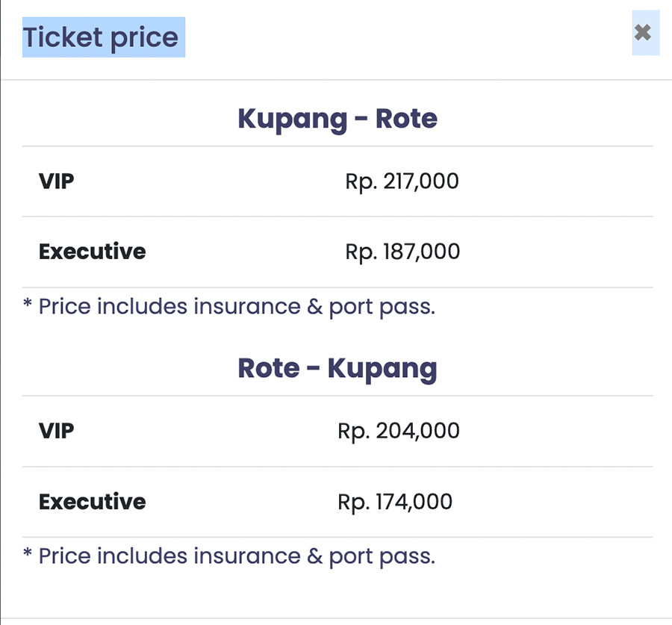This screenshot has width=672, height=625.
Task: Select Executive label under Kupang – Rote
Action: pyautogui.click(x=92, y=251)
